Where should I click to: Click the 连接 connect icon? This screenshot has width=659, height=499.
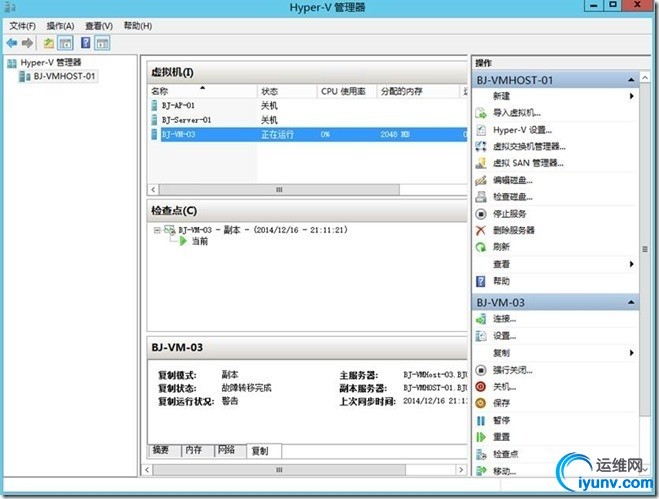click(x=481, y=319)
